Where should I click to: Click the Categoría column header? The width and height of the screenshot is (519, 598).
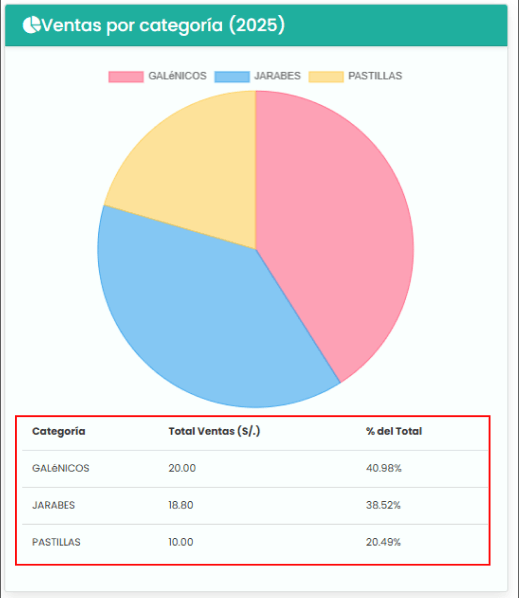[59, 431]
